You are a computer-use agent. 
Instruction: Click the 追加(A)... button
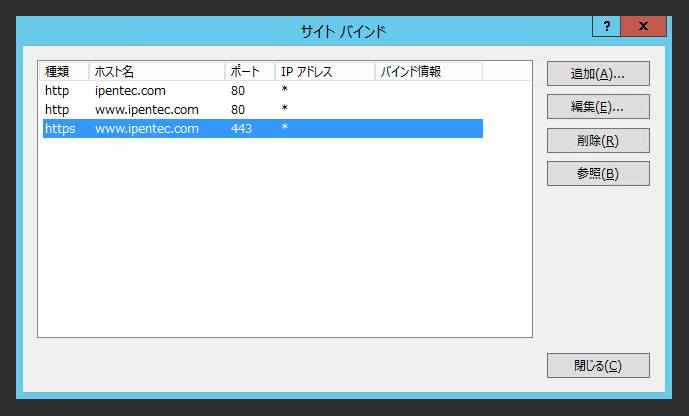coord(598,73)
